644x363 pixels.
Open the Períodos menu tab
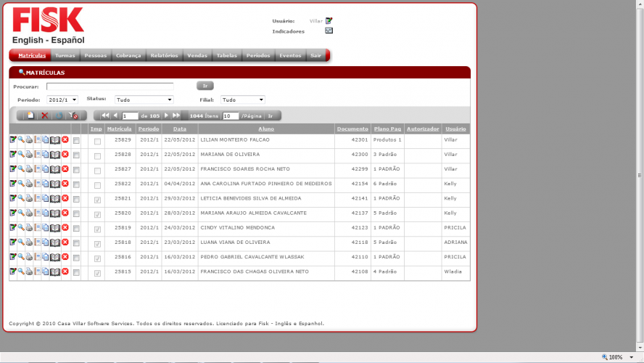258,55
